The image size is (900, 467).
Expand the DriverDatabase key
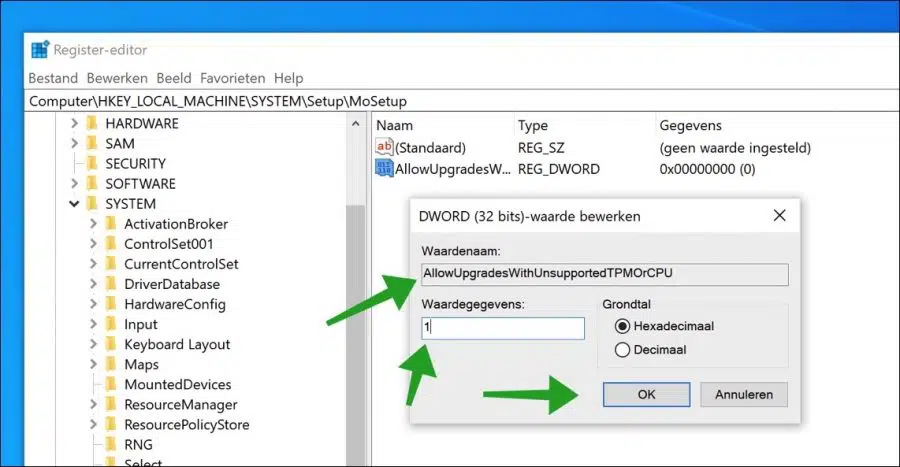94,284
